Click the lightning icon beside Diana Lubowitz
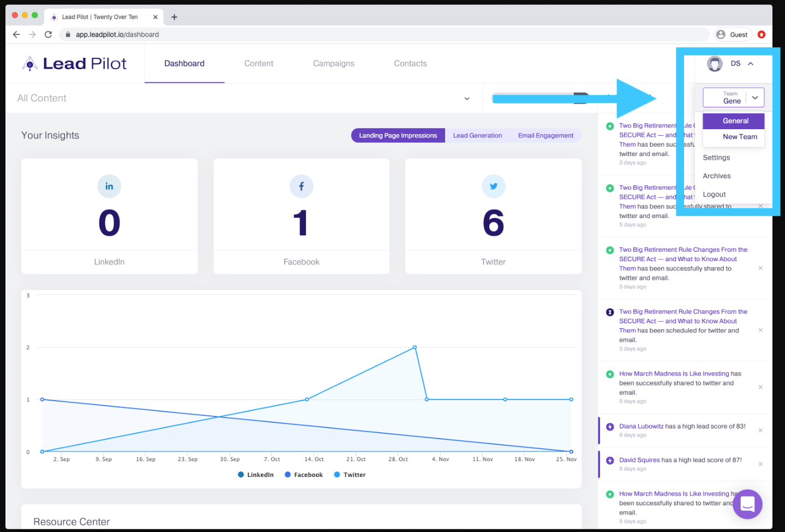This screenshot has width=785, height=532. pyautogui.click(x=610, y=427)
